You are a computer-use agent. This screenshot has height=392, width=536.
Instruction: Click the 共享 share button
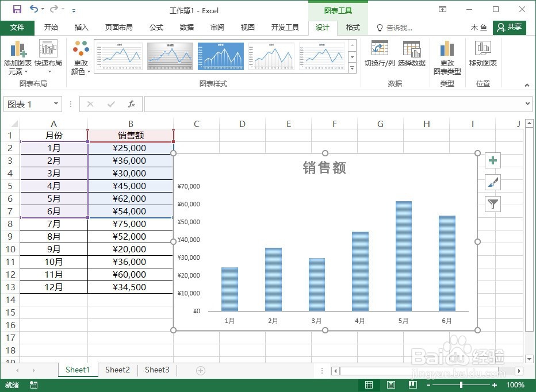click(511, 27)
